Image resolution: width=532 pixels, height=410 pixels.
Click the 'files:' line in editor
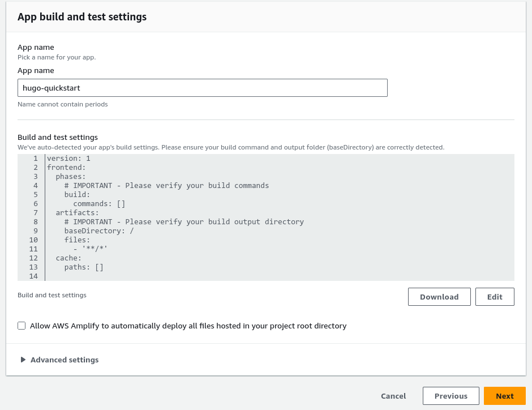77,240
